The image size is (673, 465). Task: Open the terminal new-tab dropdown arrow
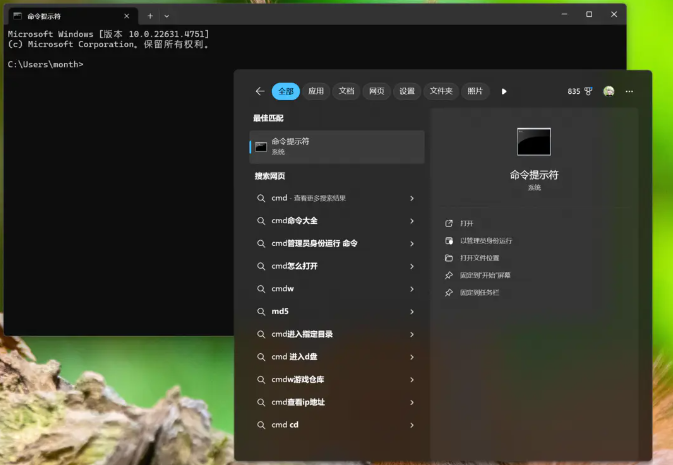pyautogui.click(x=167, y=16)
